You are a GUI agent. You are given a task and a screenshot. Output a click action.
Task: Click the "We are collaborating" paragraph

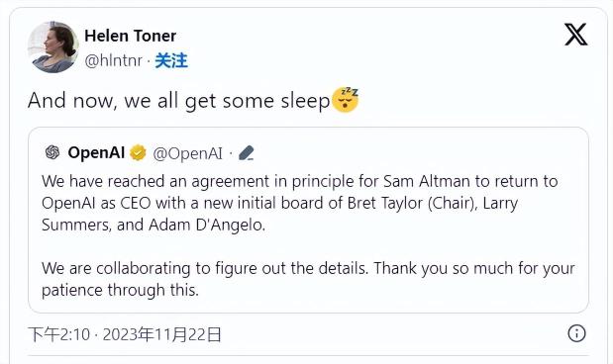(x=308, y=279)
